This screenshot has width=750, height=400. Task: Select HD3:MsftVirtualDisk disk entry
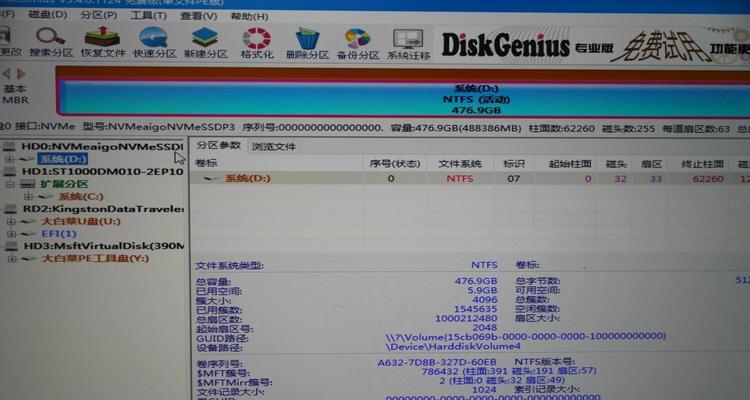104,246
